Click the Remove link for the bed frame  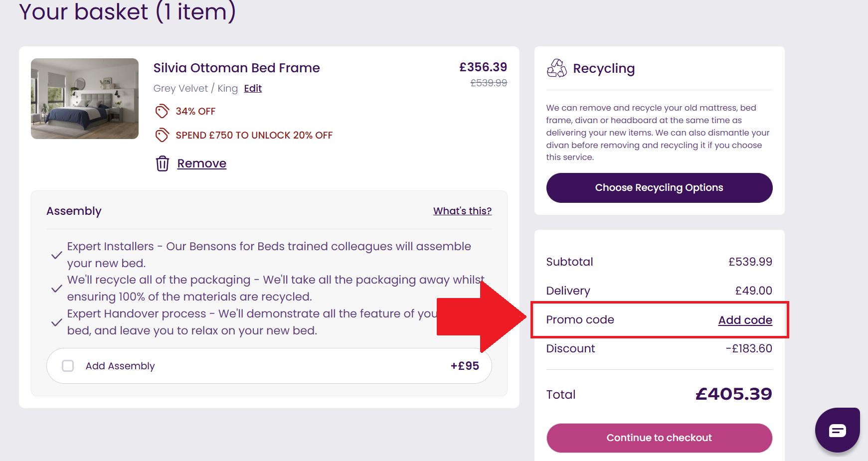(x=201, y=163)
